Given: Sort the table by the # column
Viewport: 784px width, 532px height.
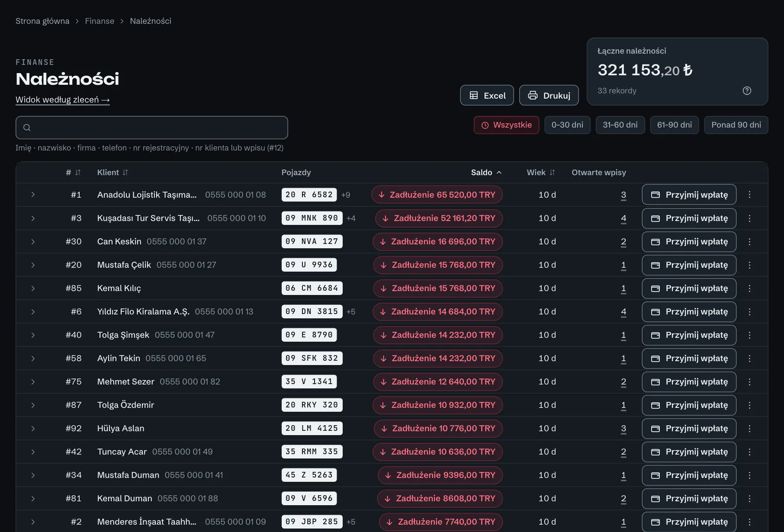Looking at the screenshot, I should click(73, 173).
